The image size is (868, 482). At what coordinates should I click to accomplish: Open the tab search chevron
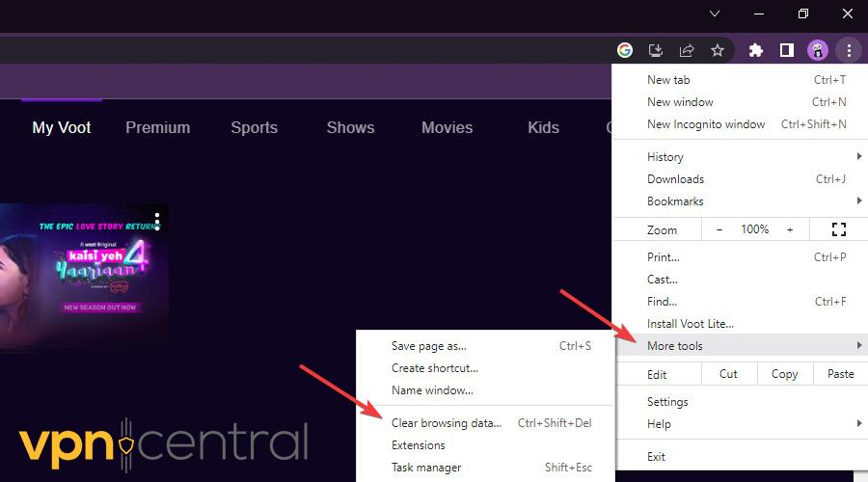[x=715, y=13]
